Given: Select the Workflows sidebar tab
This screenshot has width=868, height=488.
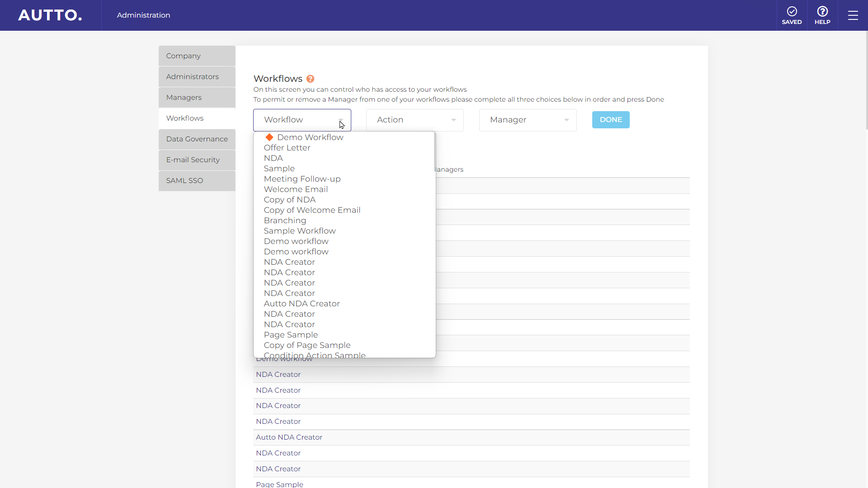Looking at the screenshot, I should pyautogui.click(x=197, y=118).
